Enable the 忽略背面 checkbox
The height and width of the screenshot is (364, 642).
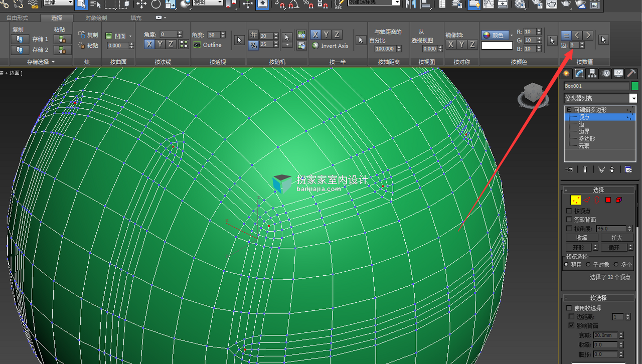pyautogui.click(x=569, y=220)
